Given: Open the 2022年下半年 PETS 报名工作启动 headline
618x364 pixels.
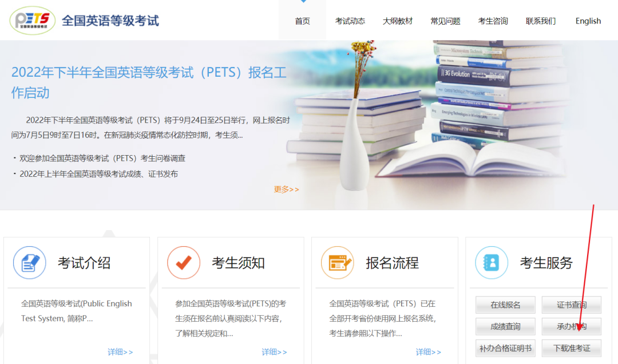Looking at the screenshot, I should [x=149, y=82].
